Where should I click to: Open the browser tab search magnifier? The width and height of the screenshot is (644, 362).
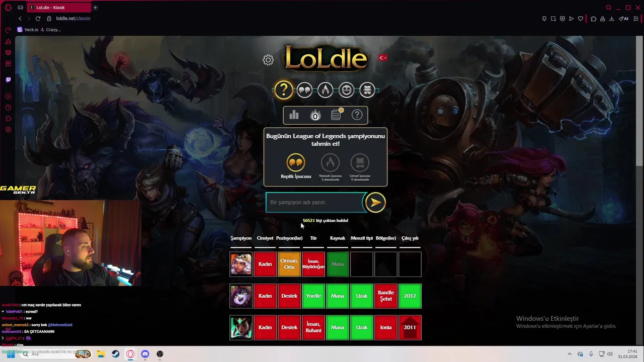point(608,8)
